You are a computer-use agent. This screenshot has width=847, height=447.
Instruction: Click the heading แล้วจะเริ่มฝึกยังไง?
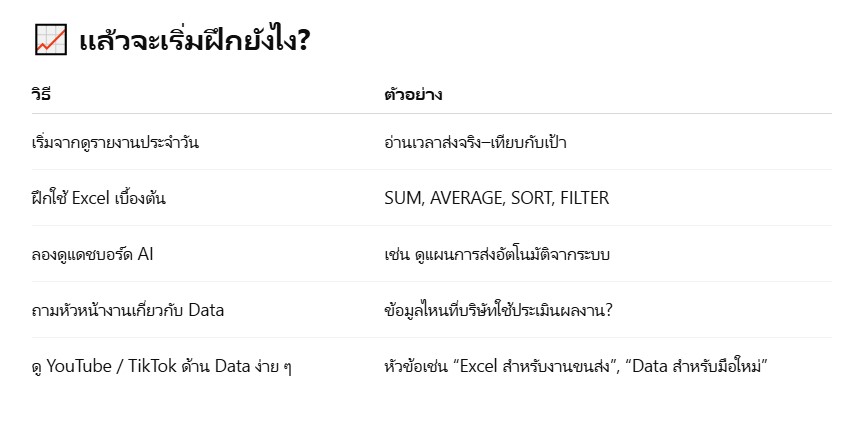pyautogui.click(x=194, y=40)
